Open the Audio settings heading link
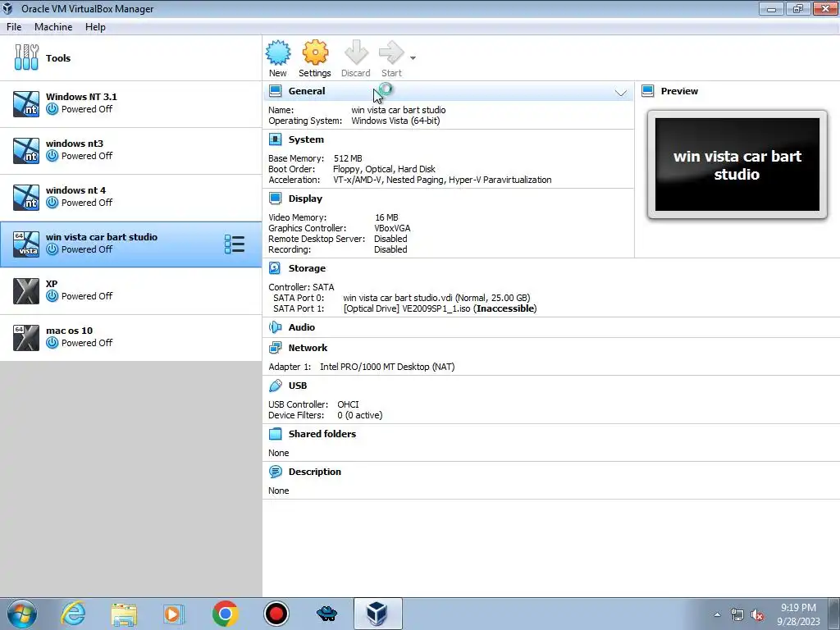This screenshot has width=840, height=630. 302,326
